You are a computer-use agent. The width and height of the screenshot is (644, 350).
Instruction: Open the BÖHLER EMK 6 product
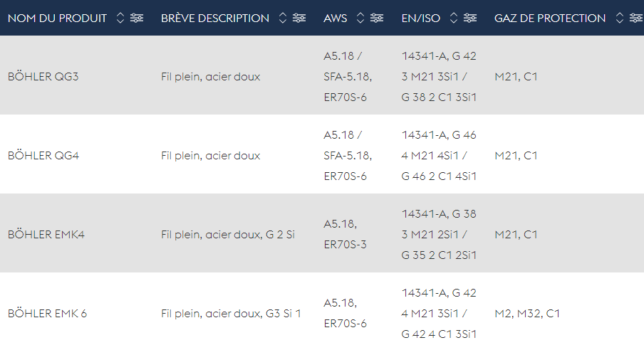coord(47,314)
